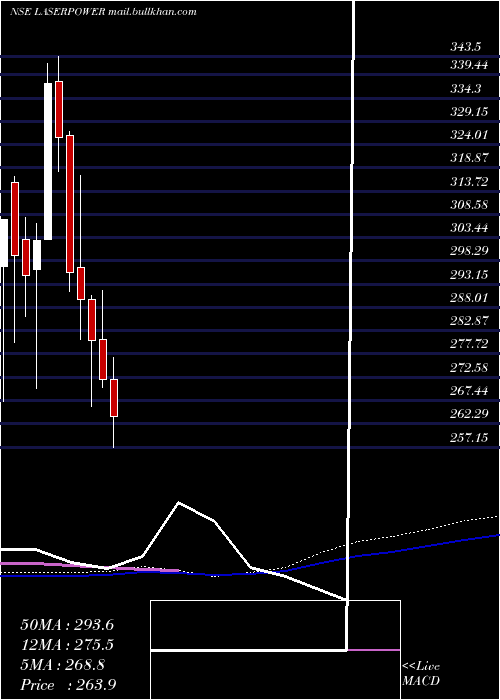Click the 12MA : 275.5 readout
The width and height of the screenshot is (500, 700).
click(67, 645)
